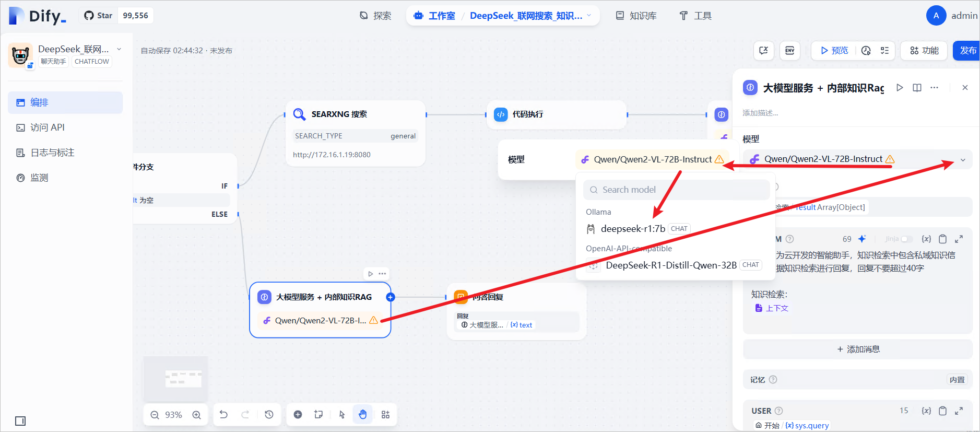980x432 pixels.
Task: Insert variable in USER prompt
Action: pyautogui.click(x=926, y=411)
